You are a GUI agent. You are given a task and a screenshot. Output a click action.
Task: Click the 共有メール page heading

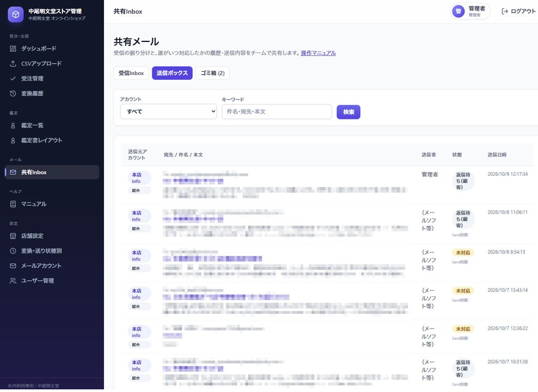point(136,42)
